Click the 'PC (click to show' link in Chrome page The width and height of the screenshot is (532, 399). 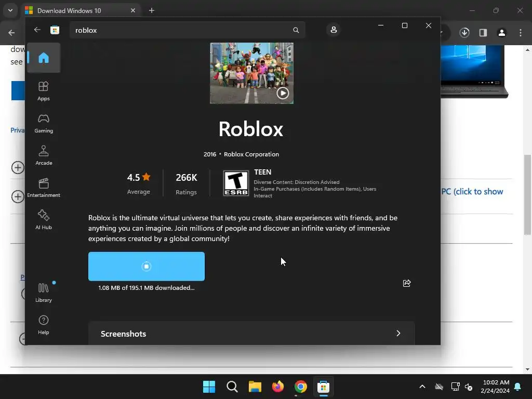click(x=472, y=191)
